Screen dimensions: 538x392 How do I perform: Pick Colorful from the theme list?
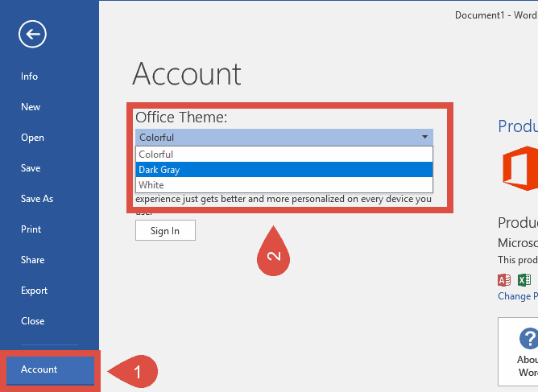click(x=284, y=155)
